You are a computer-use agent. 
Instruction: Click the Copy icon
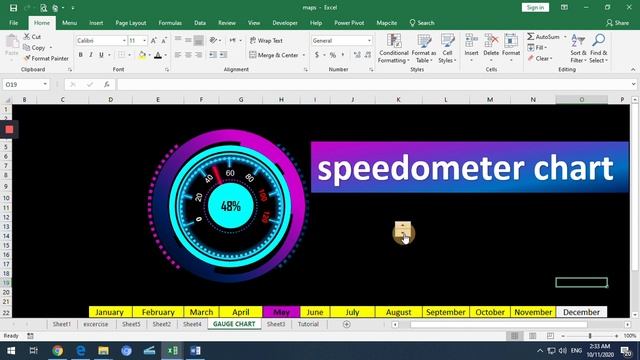[27, 48]
